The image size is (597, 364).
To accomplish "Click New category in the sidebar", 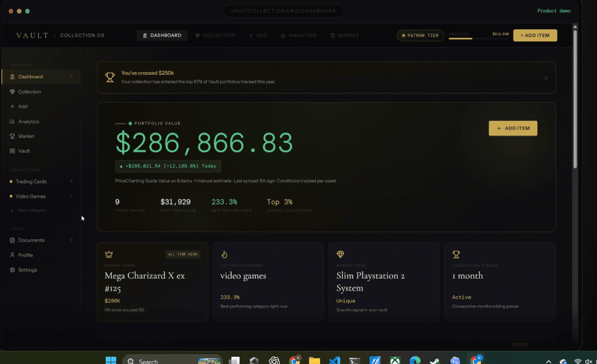I will pos(29,210).
